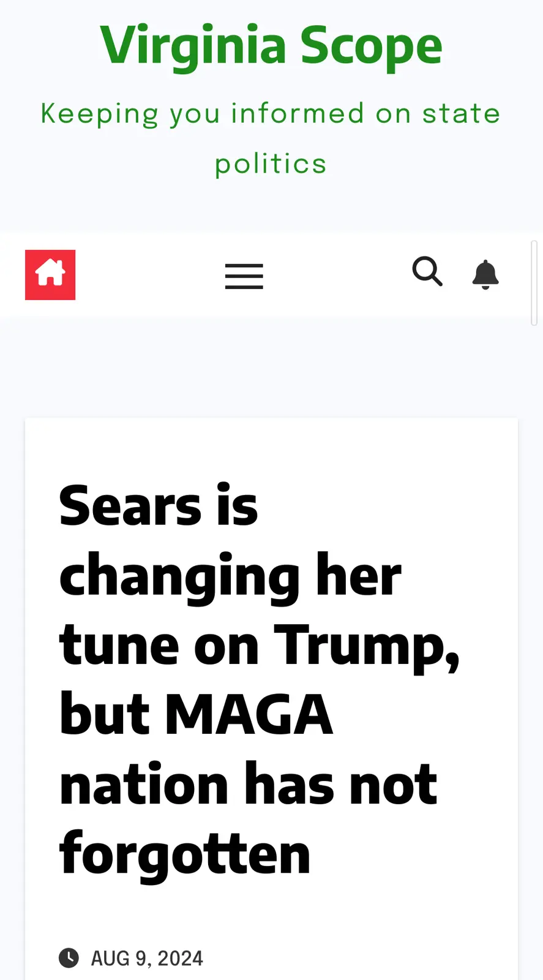The image size is (543, 980).
Task: Click the notification bell icon
Action: pos(485,274)
